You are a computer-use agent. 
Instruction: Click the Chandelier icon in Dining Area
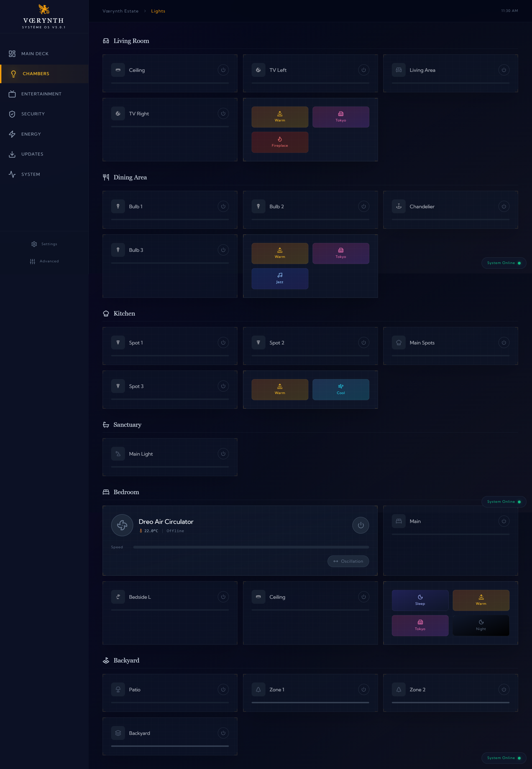[x=399, y=207]
